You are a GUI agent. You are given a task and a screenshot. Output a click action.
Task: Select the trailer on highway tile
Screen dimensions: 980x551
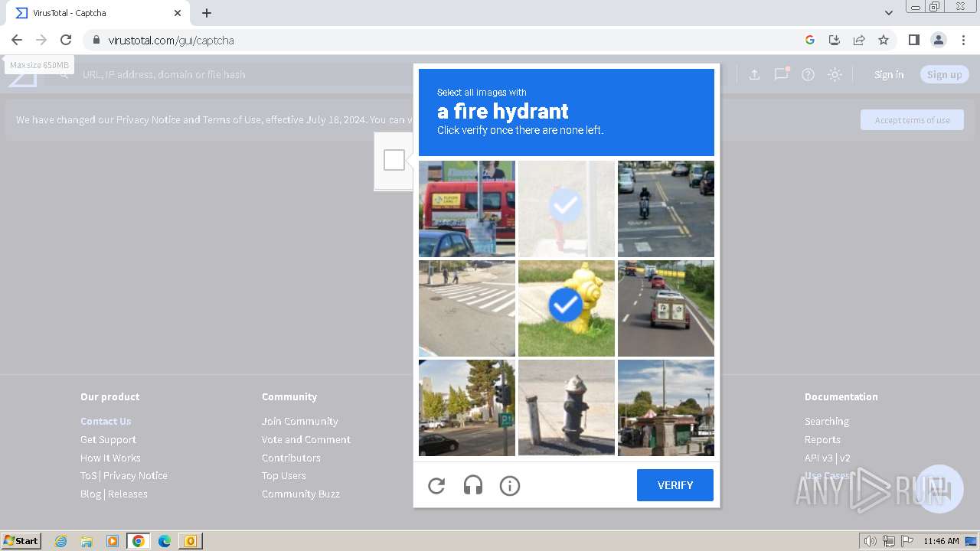pyautogui.click(x=666, y=308)
